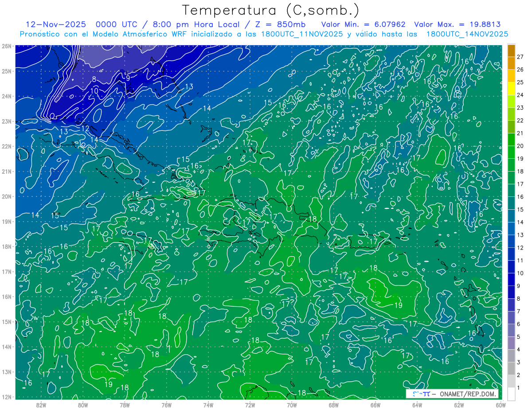Click color bar legend label 2
The width and height of the screenshot is (532, 411).
(519, 376)
